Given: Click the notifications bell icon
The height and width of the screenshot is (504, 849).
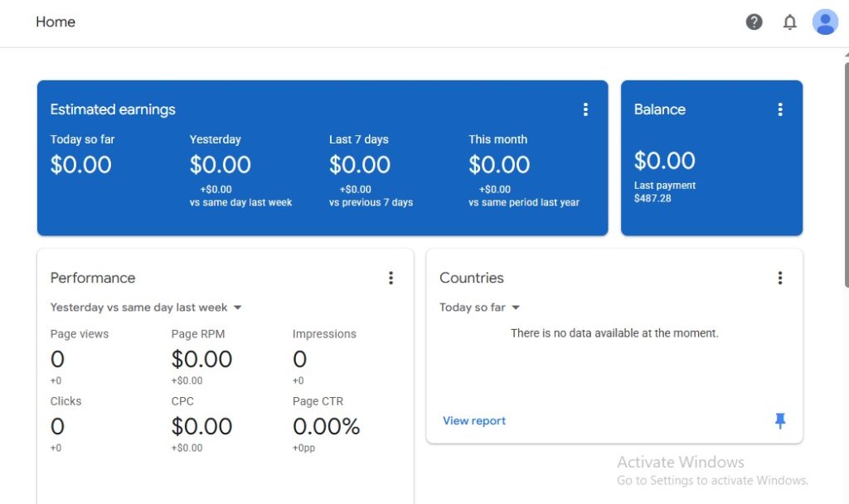Looking at the screenshot, I should tap(789, 22).
